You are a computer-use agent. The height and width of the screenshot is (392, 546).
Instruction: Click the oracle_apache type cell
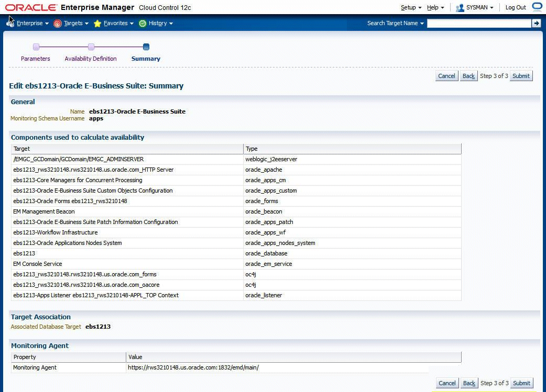pyautogui.click(x=353, y=170)
